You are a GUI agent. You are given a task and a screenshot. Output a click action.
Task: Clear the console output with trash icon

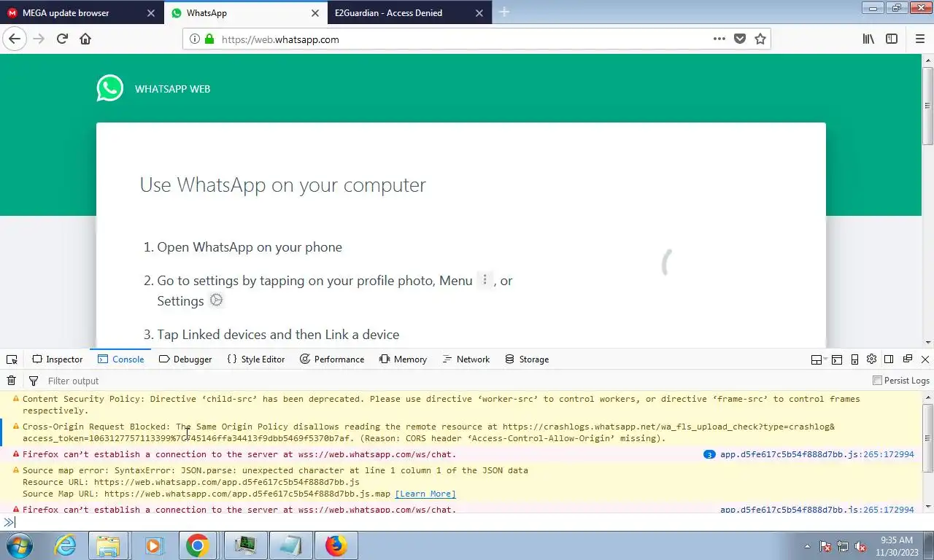point(11,381)
